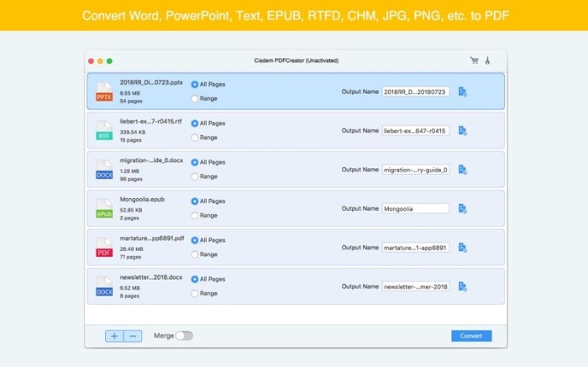
Task: Click the DOCX file icon for newsletter...2018.docx
Action: pyautogui.click(x=104, y=286)
